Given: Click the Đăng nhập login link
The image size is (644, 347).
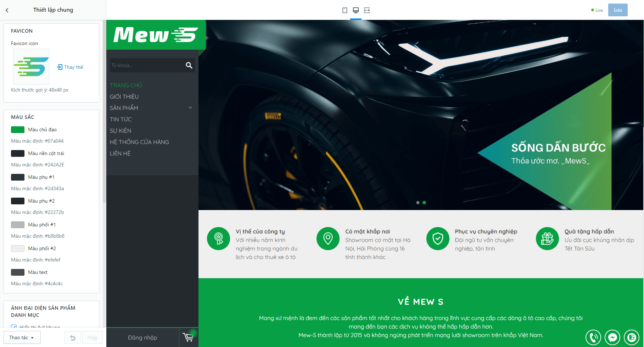Looking at the screenshot, I should [x=142, y=337].
